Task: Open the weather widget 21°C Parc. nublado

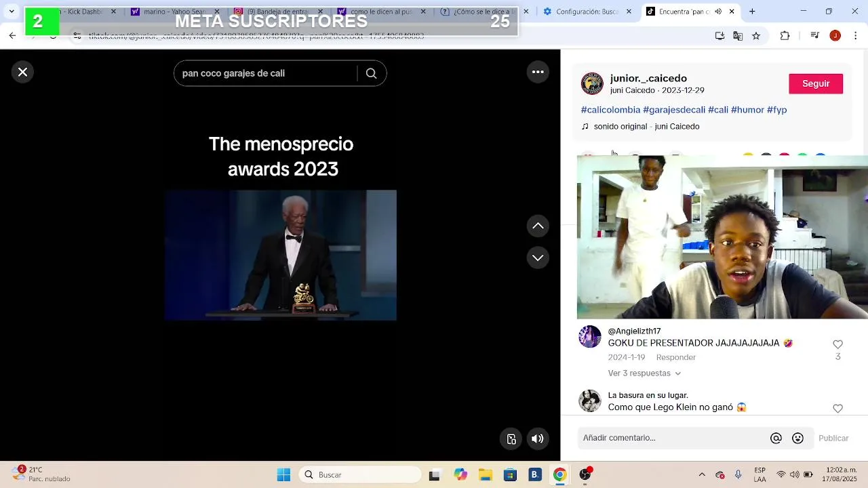Action: [42, 474]
